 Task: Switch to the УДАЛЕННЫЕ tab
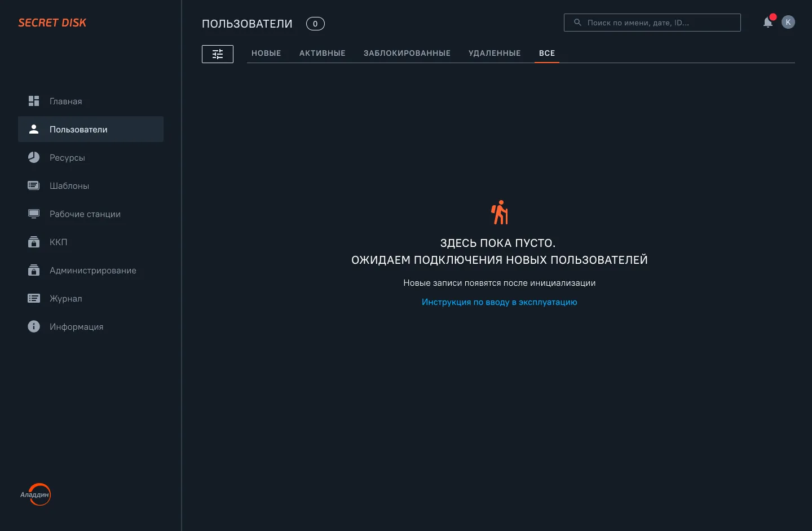click(x=495, y=53)
